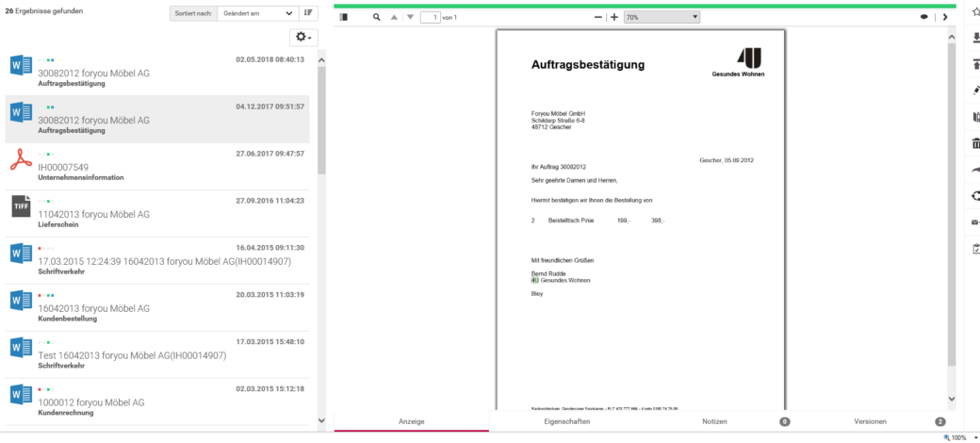Open 1000012 foryou Möbel AG result

pos(157,402)
